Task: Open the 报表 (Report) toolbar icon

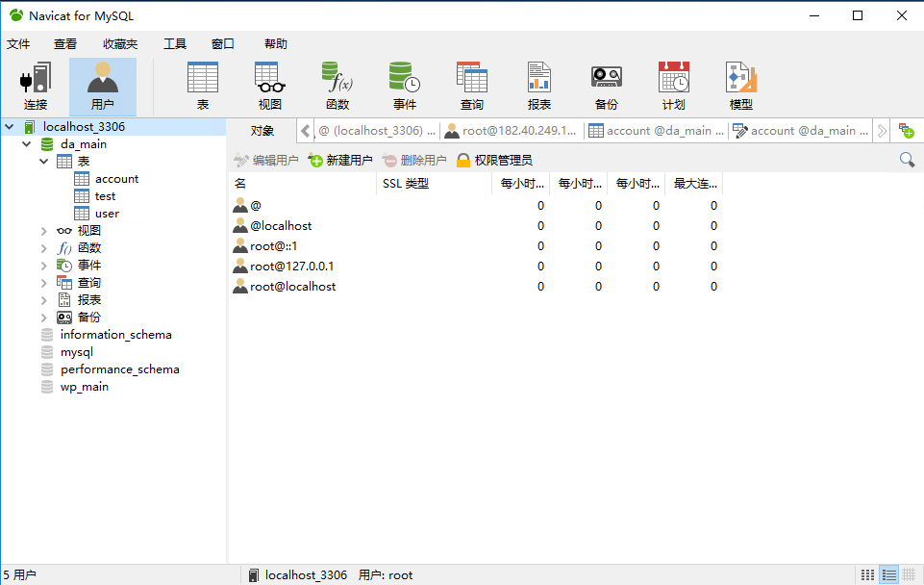Action: (539, 87)
